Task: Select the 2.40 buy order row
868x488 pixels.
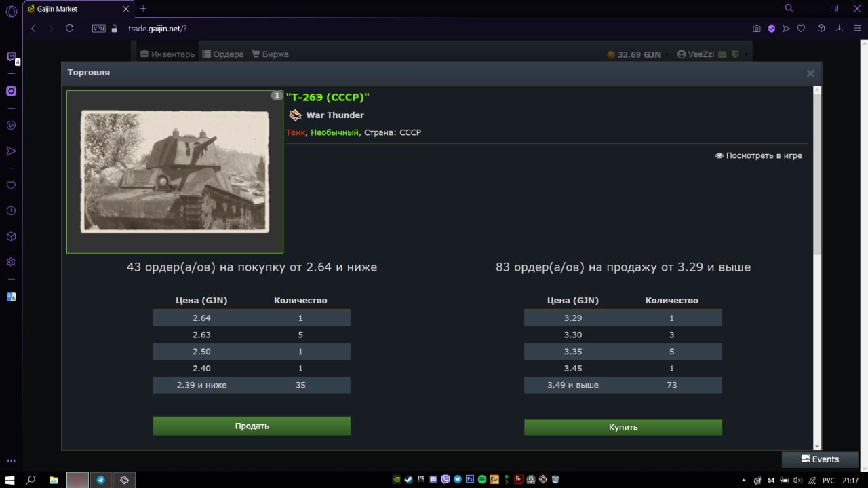Action: 252,368
